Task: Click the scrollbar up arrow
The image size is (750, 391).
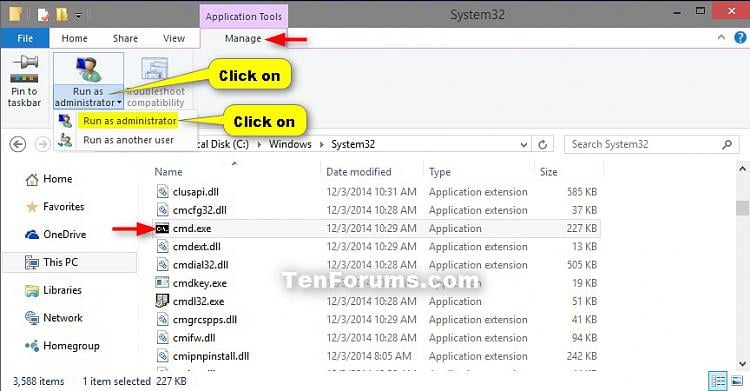Action: pos(742,169)
